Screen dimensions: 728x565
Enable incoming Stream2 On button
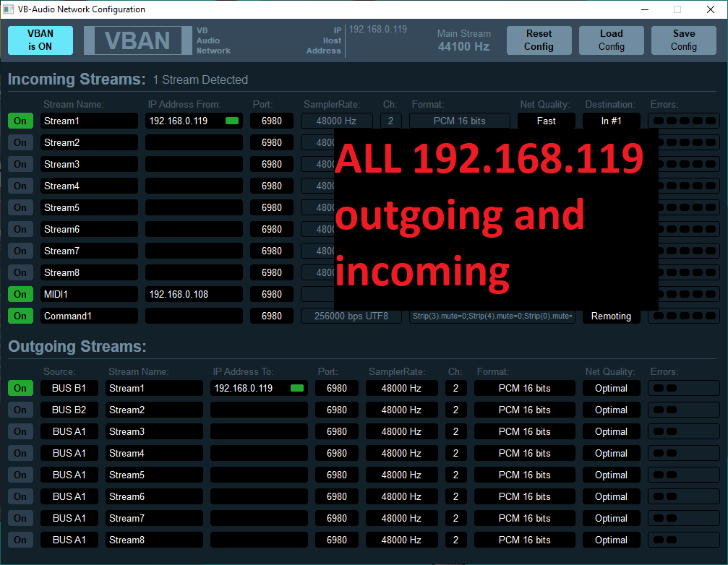pyautogui.click(x=20, y=142)
